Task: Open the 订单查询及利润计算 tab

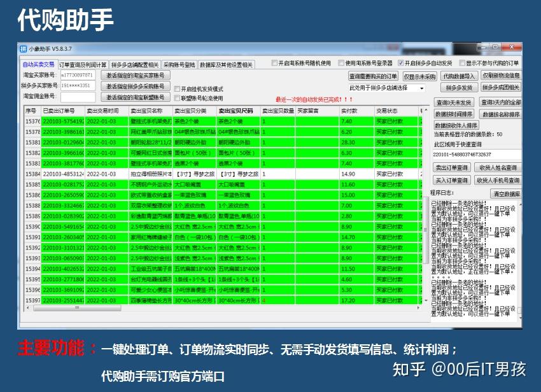Action: (x=83, y=65)
